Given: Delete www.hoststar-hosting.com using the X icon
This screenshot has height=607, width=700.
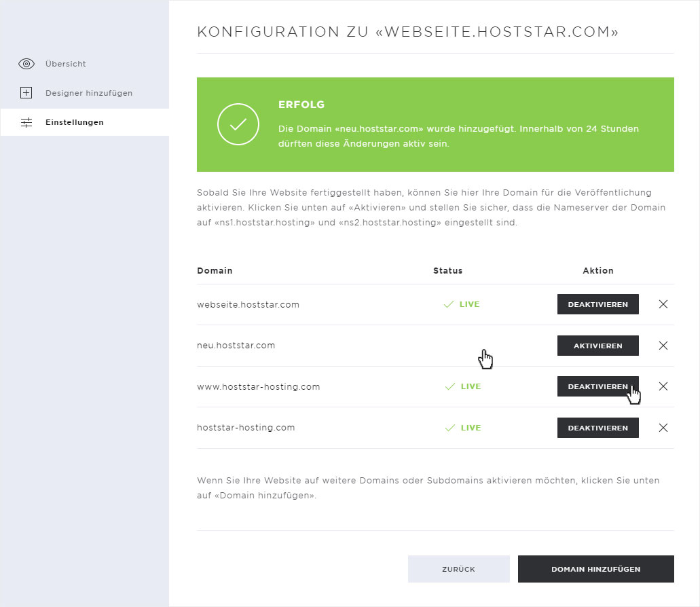Looking at the screenshot, I should [663, 386].
